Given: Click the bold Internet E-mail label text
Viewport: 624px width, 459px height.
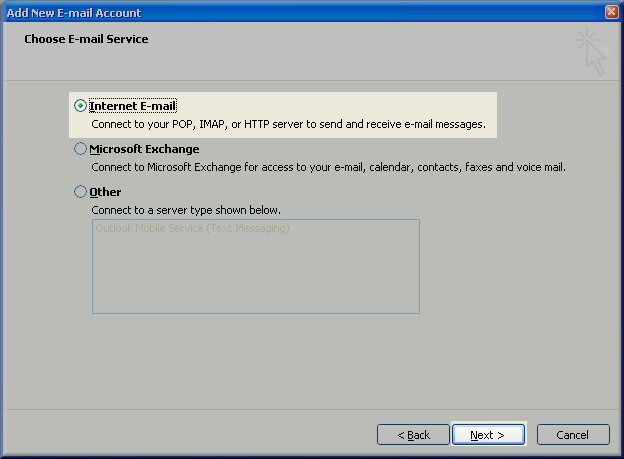Looking at the screenshot, I should (133, 106).
